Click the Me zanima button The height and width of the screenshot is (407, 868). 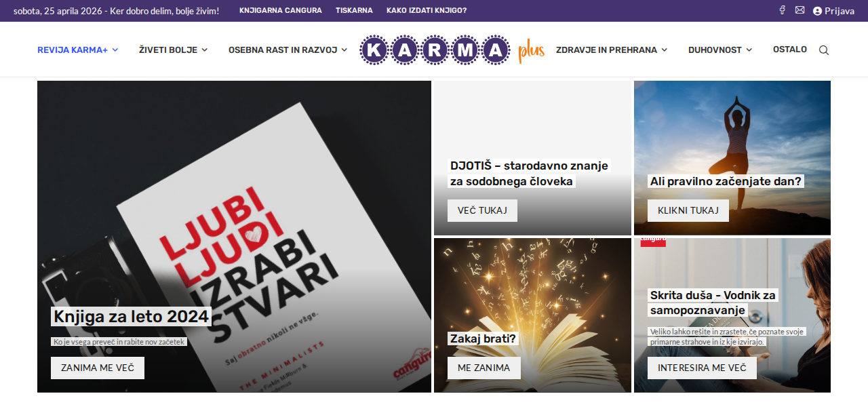(484, 368)
